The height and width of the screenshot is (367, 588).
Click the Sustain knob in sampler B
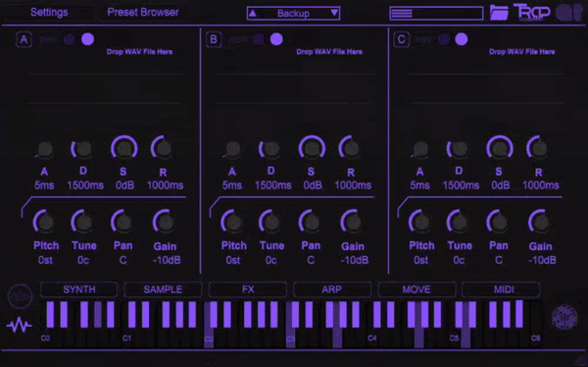[x=312, y=148]
